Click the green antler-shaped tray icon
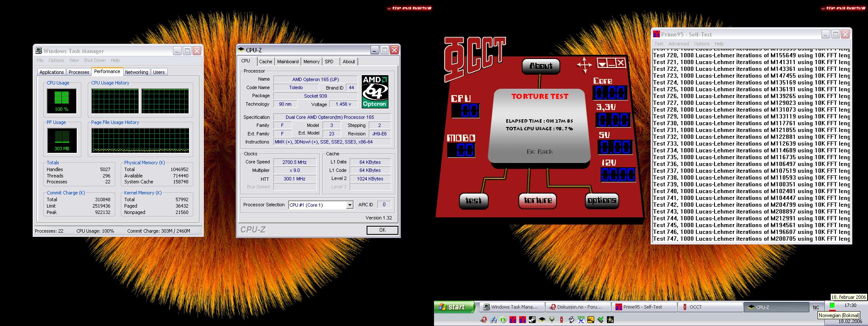868x326 pixels. click(x=552, y=320)
